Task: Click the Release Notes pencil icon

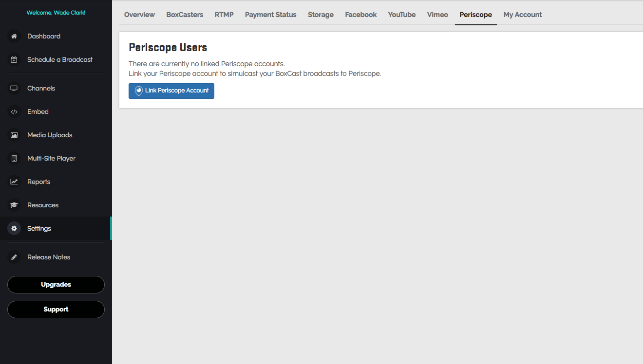Action: pos(14,257)
